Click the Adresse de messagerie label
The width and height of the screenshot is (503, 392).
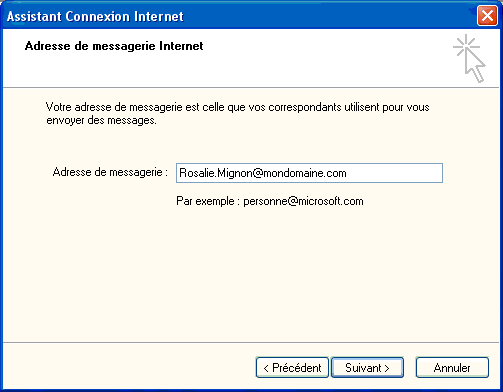point(110,172)
